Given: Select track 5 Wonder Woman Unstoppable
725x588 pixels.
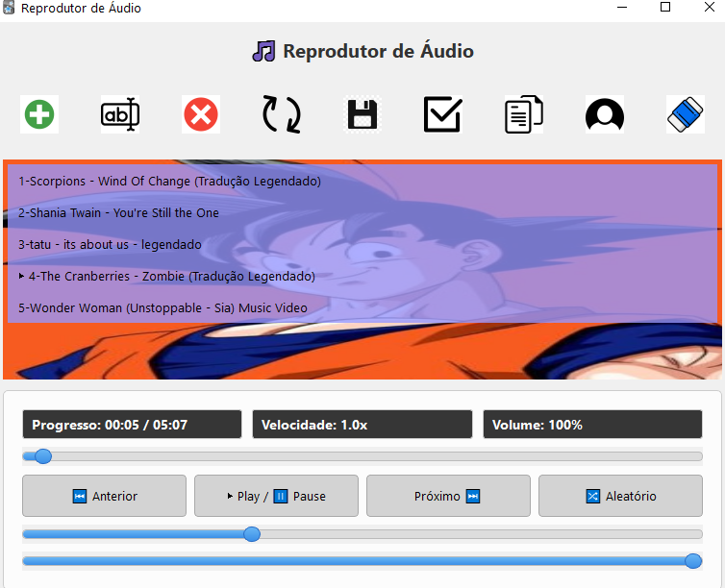Looking at the screenshot, I should click(162, 307).
